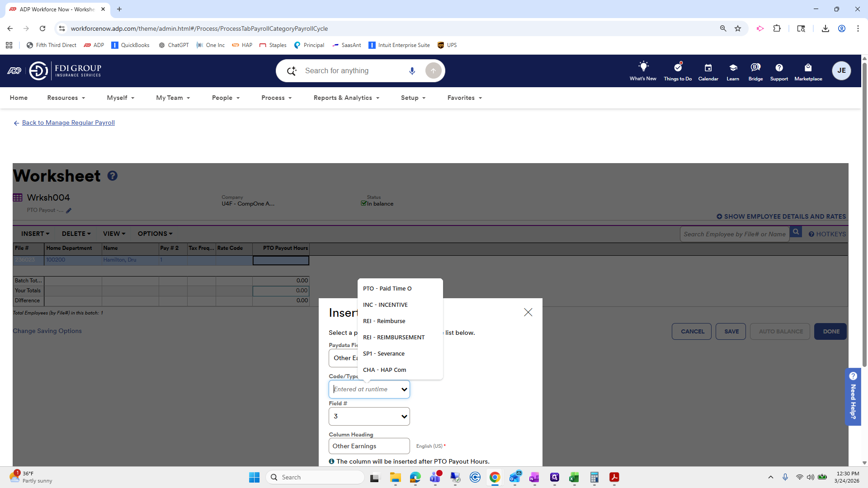
Task: Open the Process navigation menu
Action: (x=276, y=98)
